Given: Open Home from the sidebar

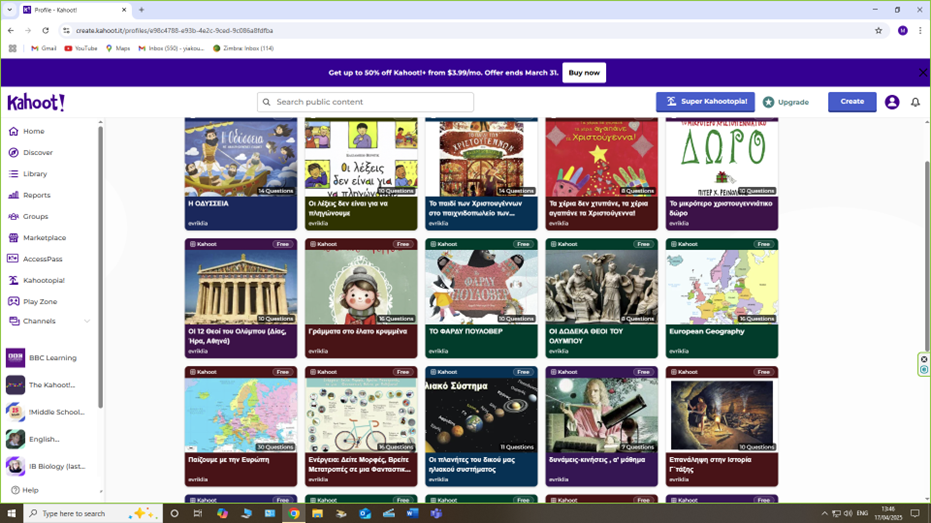Looking at the screenshot, I should tap(34, 131).
